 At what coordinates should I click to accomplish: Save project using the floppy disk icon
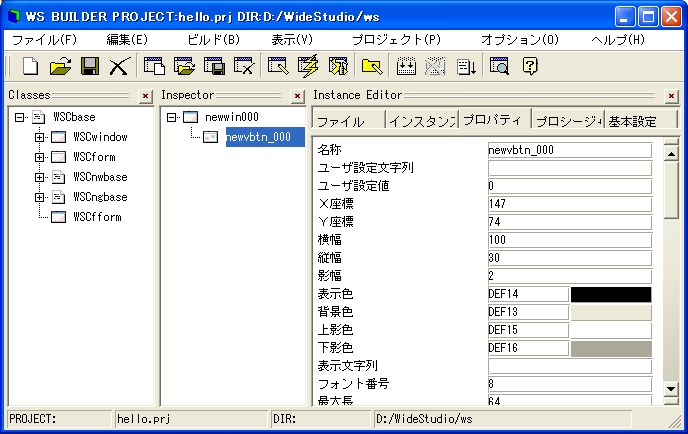point(90,67)
